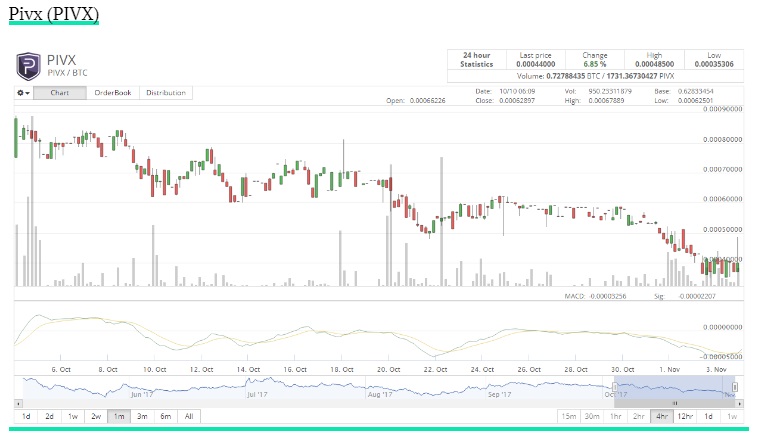757x446 pixels.
Task: Select the 1w time range button
Action: (x=72, y=416)
